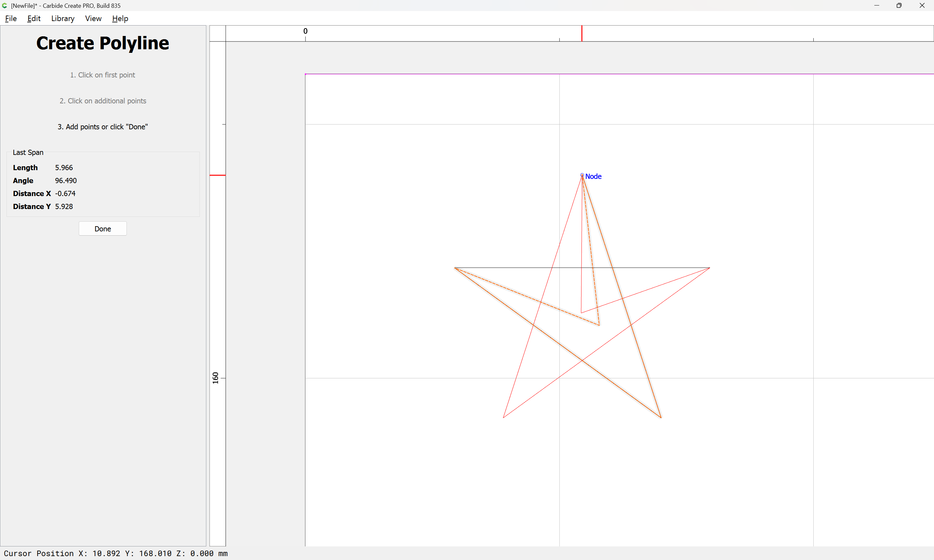Add a point at the star's left tip
Viewport: 934px width, 560px height.
pyautogui.click(x=455, y=268)
